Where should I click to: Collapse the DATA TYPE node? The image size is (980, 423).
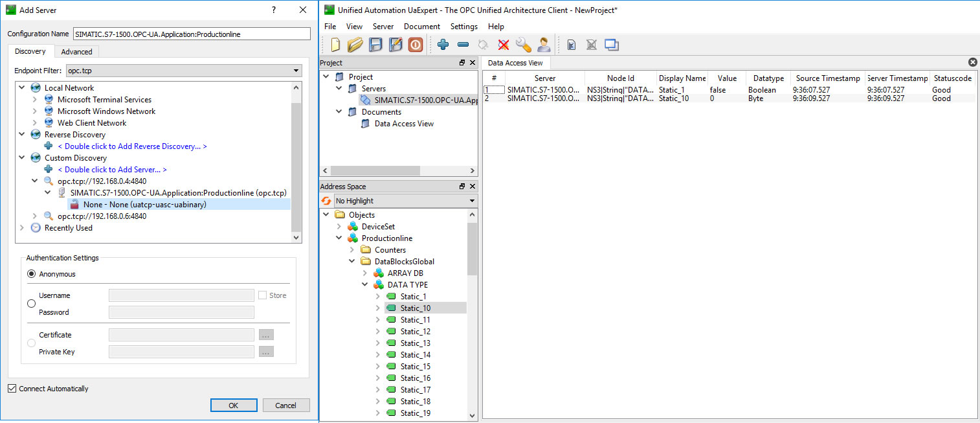click(x=365, y=285)
